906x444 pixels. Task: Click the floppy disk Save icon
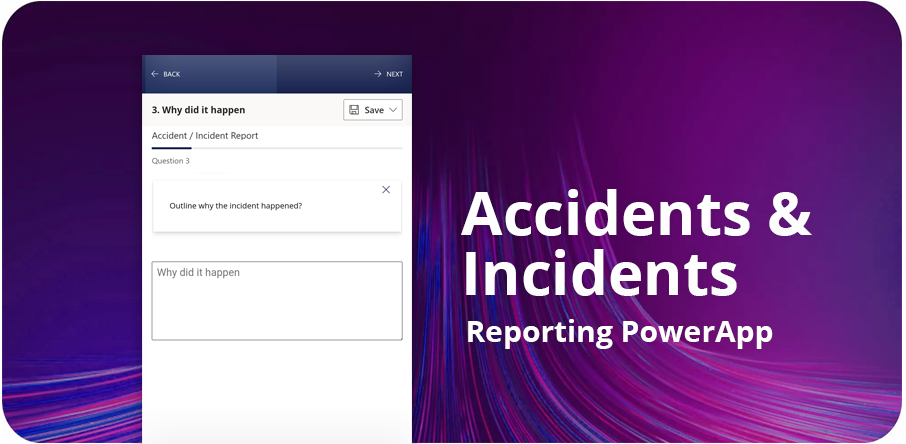tap(354, 110)
